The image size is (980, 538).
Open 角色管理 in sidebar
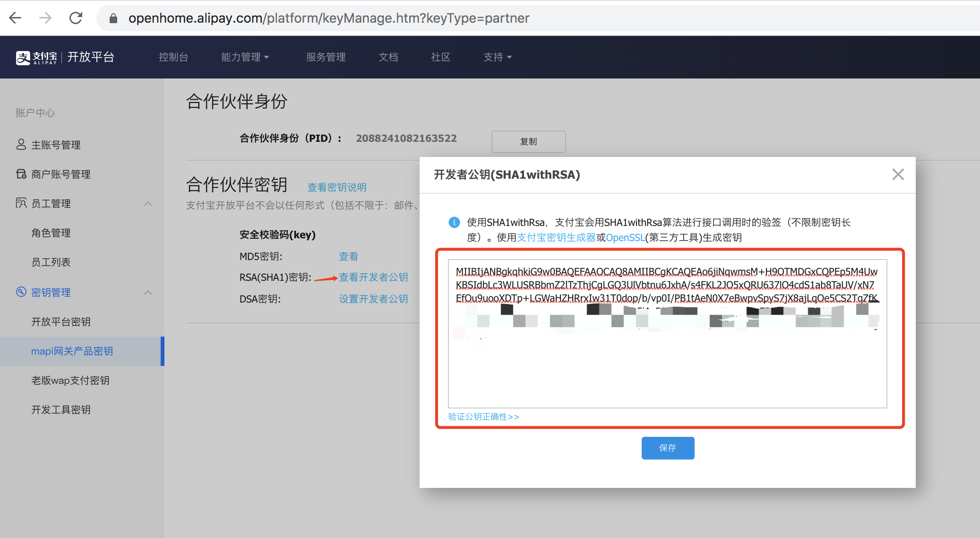pos(51,233)
